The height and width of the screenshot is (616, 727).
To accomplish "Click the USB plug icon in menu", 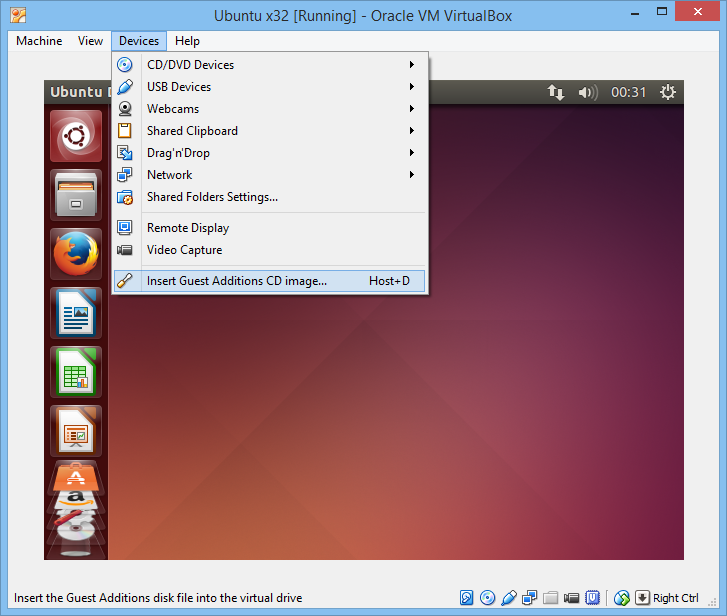I will point(125,87).
